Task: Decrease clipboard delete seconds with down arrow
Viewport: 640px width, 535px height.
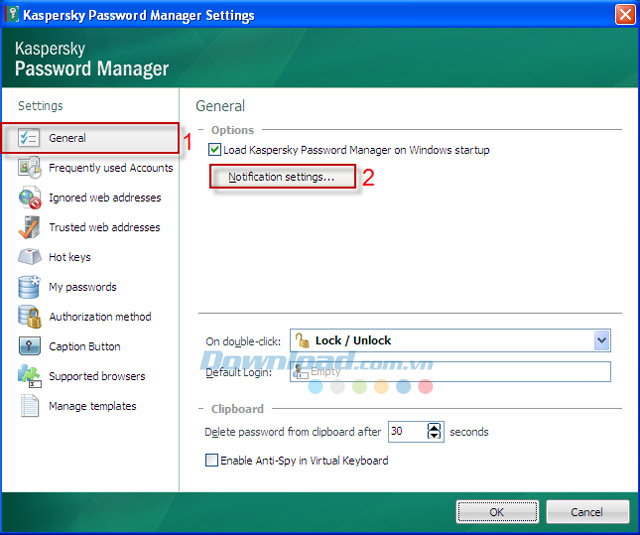Action: tap(434, 435)
